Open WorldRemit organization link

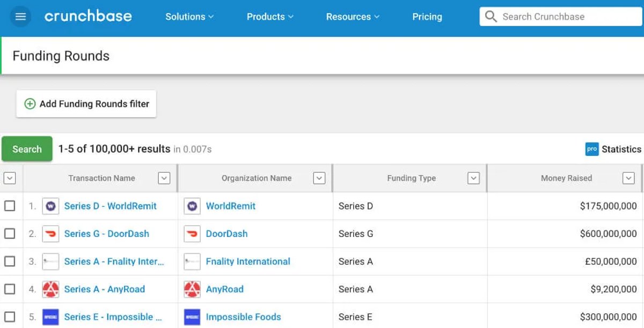pos(231,206)
